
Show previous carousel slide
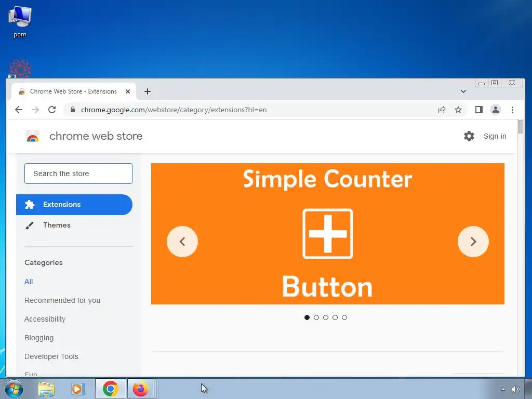(x=182, y=242)
